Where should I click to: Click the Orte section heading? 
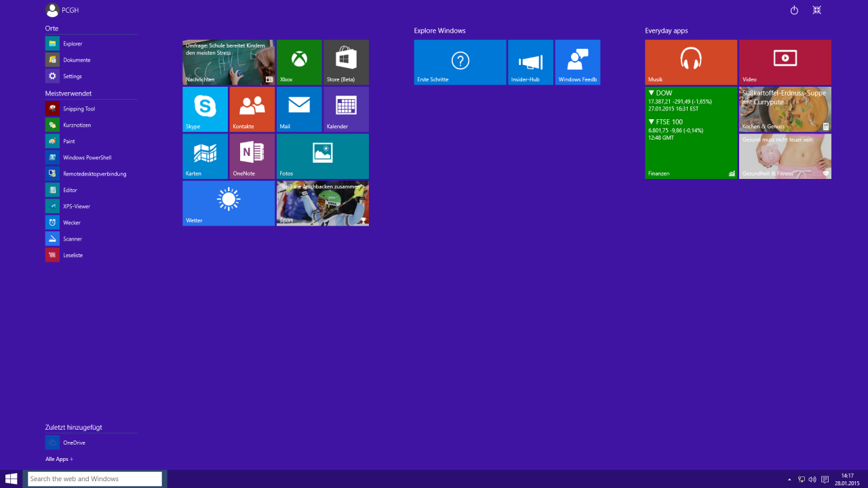pyautogui.click(x=52, y=28)
